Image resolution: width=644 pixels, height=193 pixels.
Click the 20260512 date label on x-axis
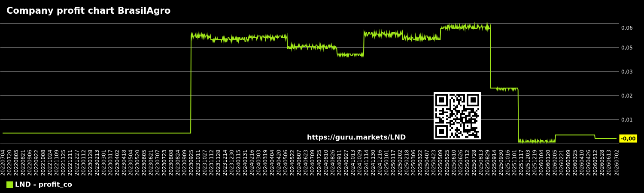tap(596, 163)
